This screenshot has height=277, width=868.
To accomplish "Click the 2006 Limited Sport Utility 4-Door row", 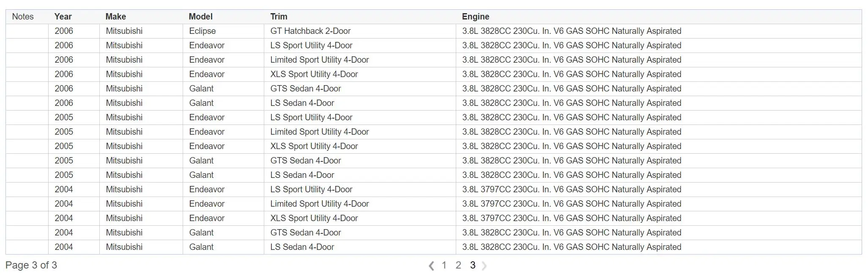I will (x=434, y=60).
